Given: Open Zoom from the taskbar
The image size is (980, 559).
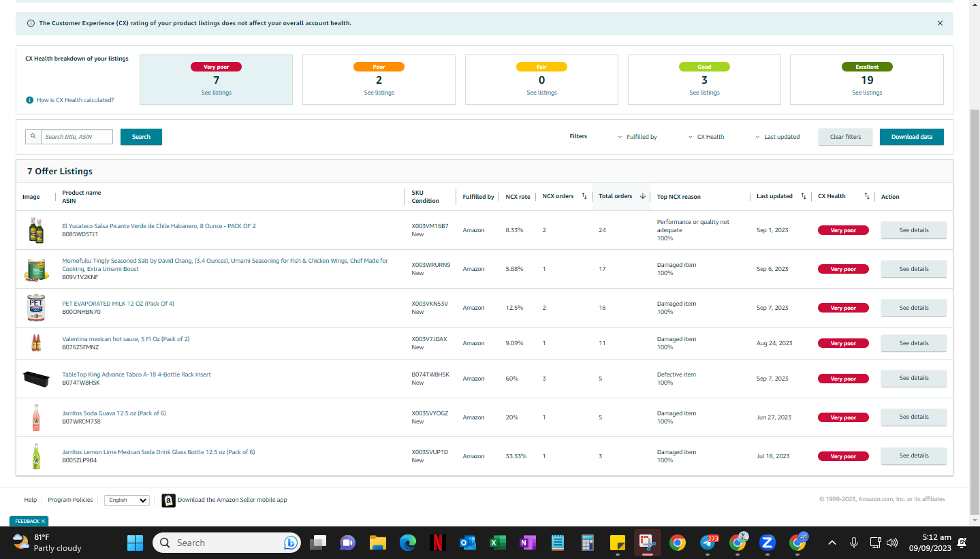Looking at the screenshot, I should (x=768, y=543).
